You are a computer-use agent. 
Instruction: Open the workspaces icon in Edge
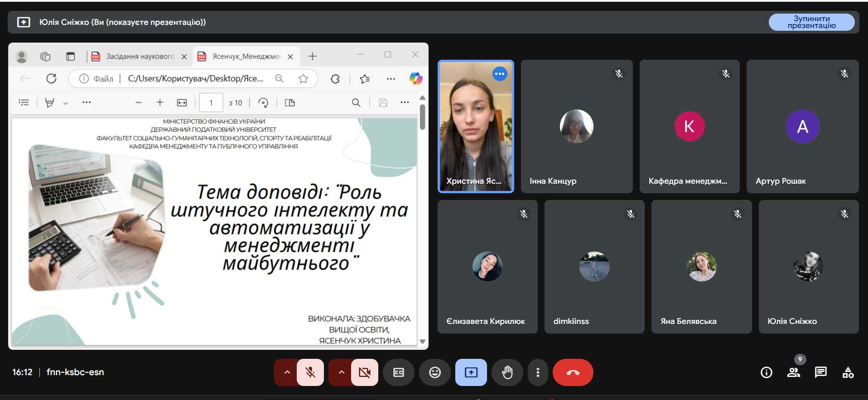click(45, 57)
